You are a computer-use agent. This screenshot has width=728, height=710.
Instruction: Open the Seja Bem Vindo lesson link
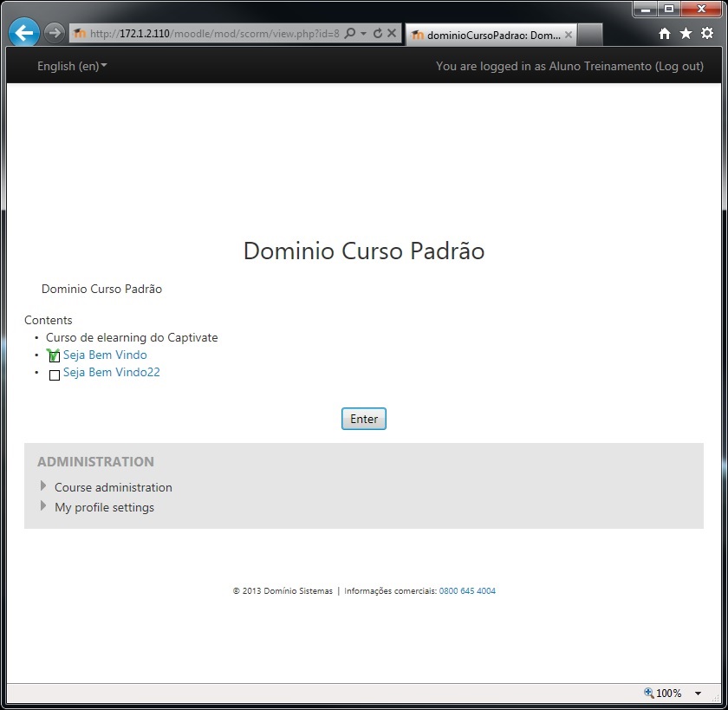(x=105, y=355)
